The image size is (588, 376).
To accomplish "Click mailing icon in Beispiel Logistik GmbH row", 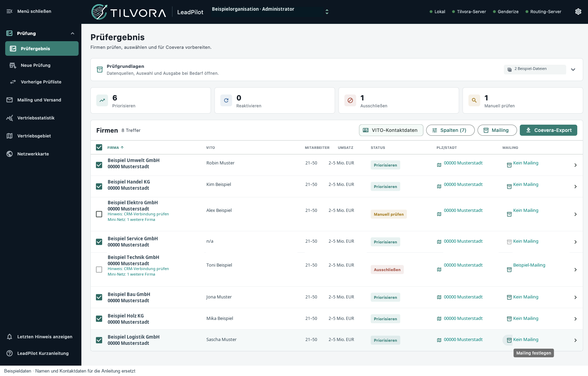I will point(509,340).
